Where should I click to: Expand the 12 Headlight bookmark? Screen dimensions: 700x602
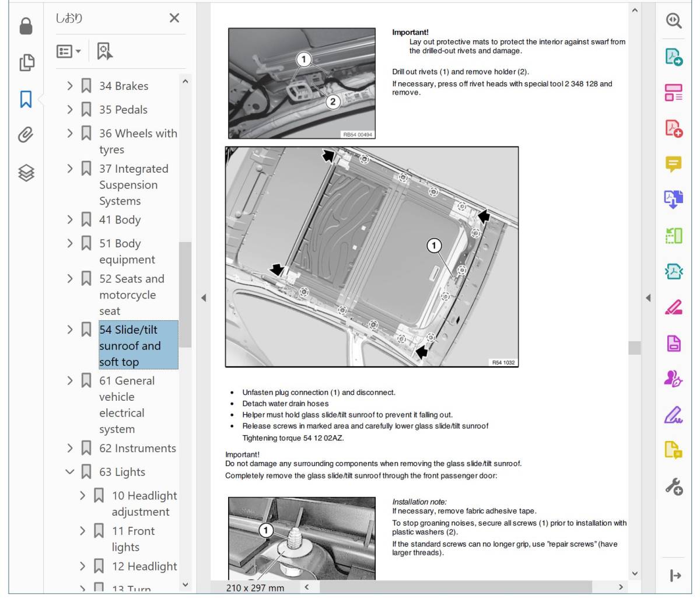[x=83, y=566]
